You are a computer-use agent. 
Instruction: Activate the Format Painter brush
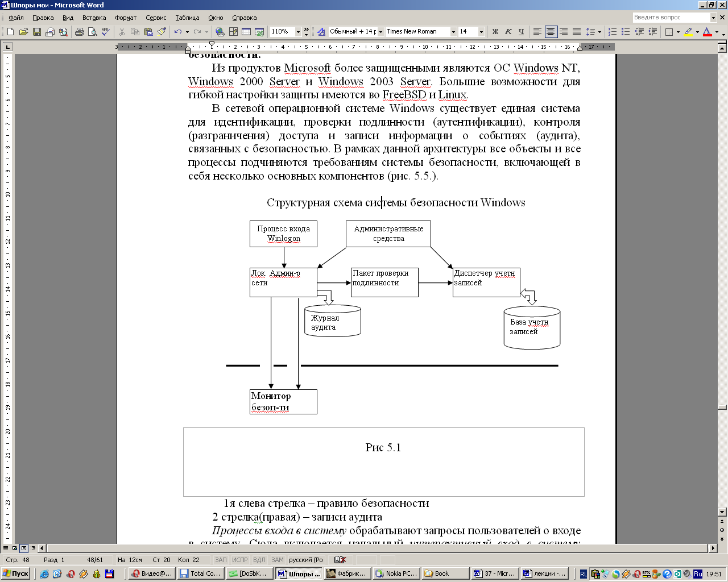pos(162,32)
